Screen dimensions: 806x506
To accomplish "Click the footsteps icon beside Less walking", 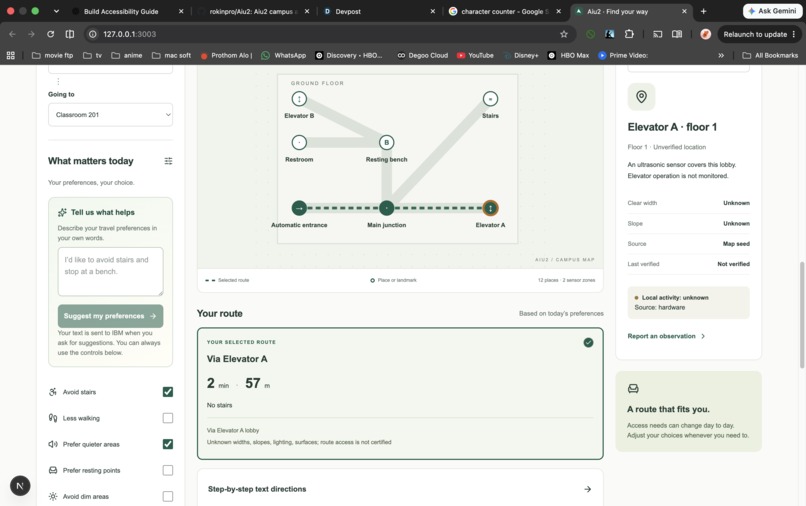I will (52, 418).
